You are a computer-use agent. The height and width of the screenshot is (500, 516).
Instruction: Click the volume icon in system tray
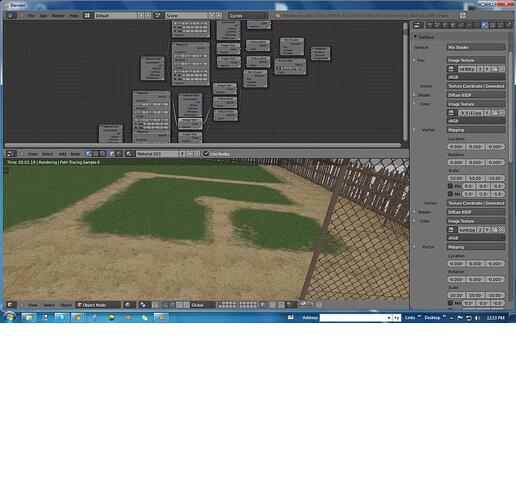477,318
